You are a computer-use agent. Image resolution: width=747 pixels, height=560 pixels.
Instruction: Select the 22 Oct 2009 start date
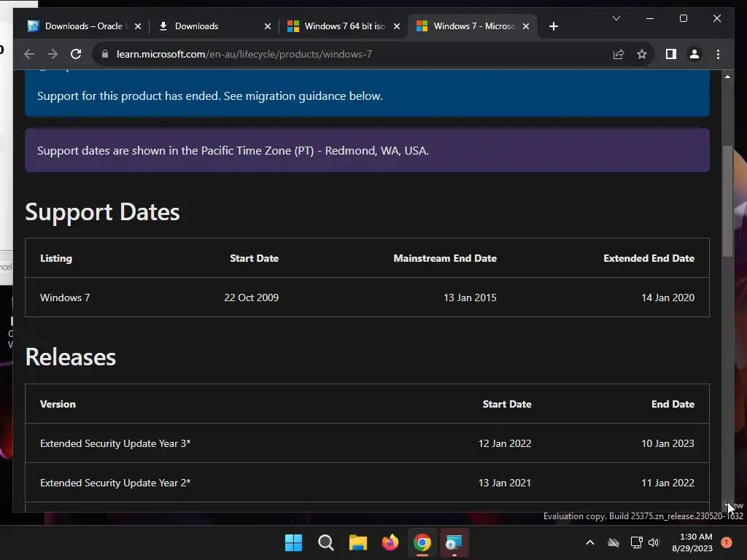[x=252, y=297]
